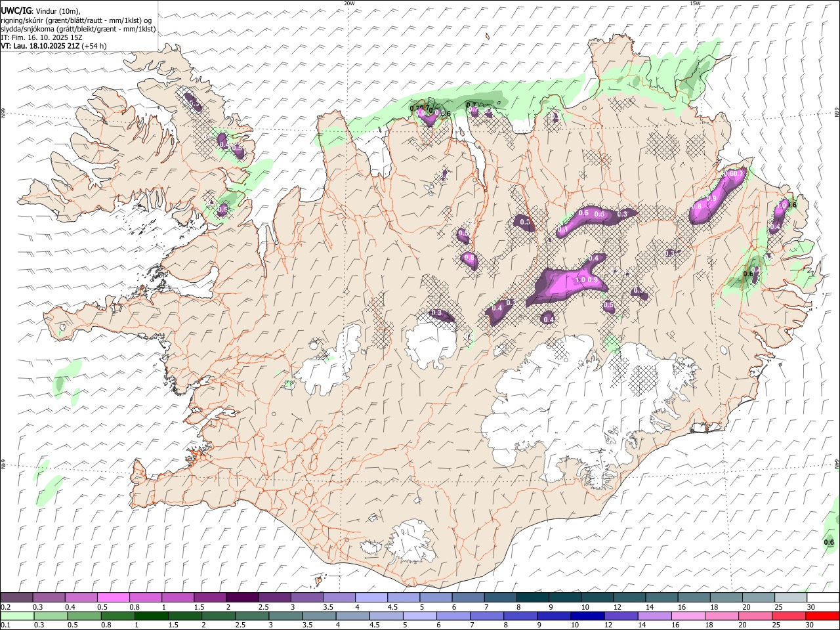Viewport: 840px width, 630px height.
Task: Select the lower legend swatch labeled 25
Action: (788, 616)
